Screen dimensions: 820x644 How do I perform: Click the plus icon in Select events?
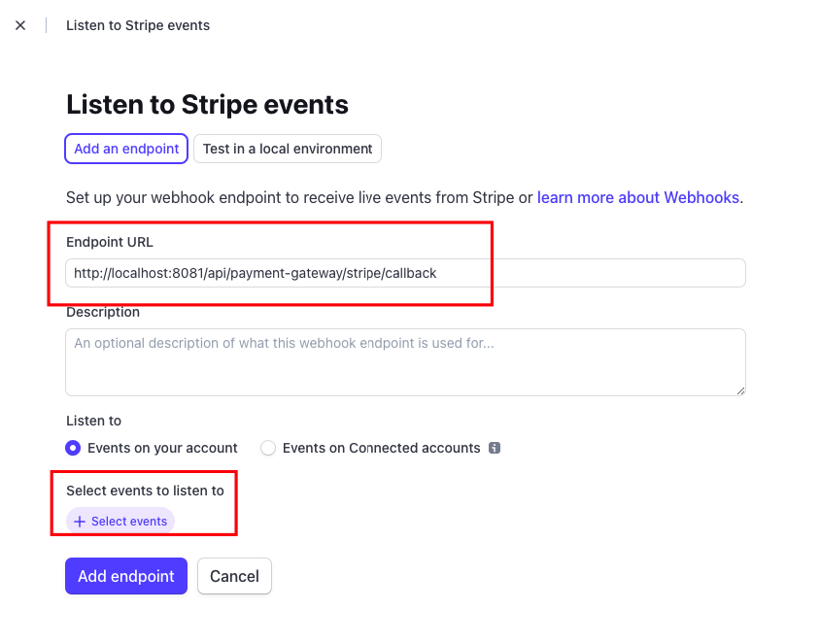pyautogui.click(x=80, y=522)
